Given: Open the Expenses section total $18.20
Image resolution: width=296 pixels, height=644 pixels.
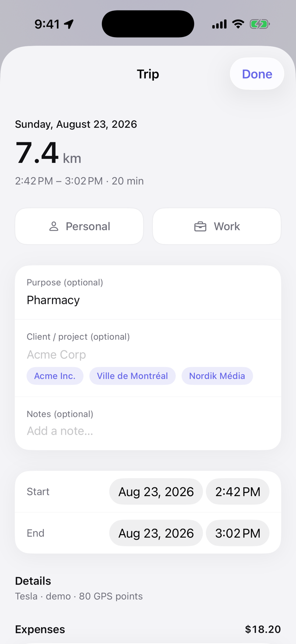Looking at the screenshot, I should click(148, 629).
